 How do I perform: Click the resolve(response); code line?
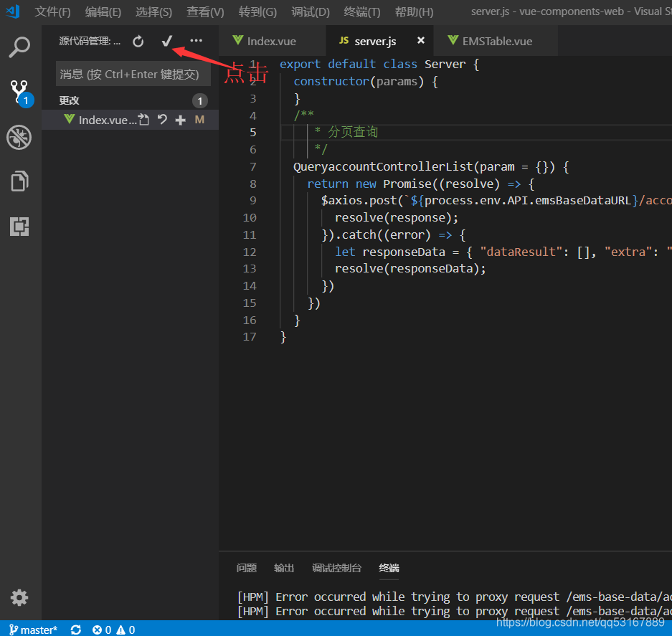tap(397, 218)
